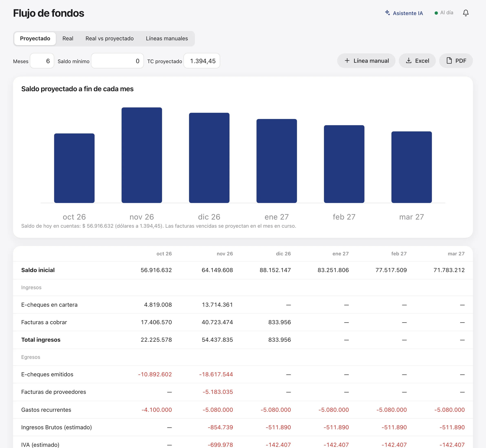Click the E-cheques en cartera row label
Screen dimensions: 486x448
click(49, 305)
